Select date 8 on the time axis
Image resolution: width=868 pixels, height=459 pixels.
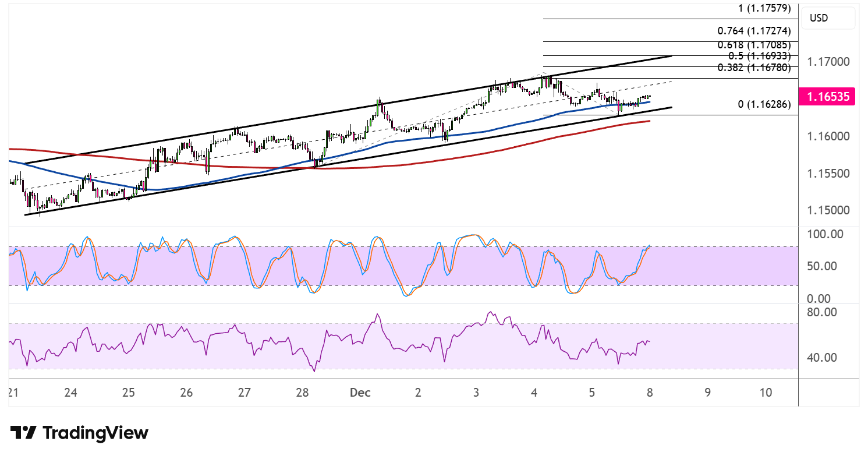(x=650, y=393)
